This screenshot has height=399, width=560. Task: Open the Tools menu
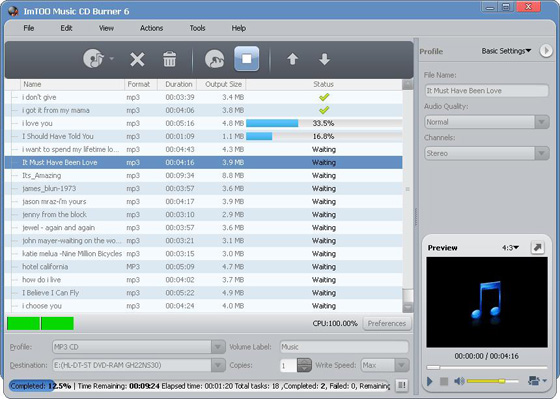[x=197, y=28]
